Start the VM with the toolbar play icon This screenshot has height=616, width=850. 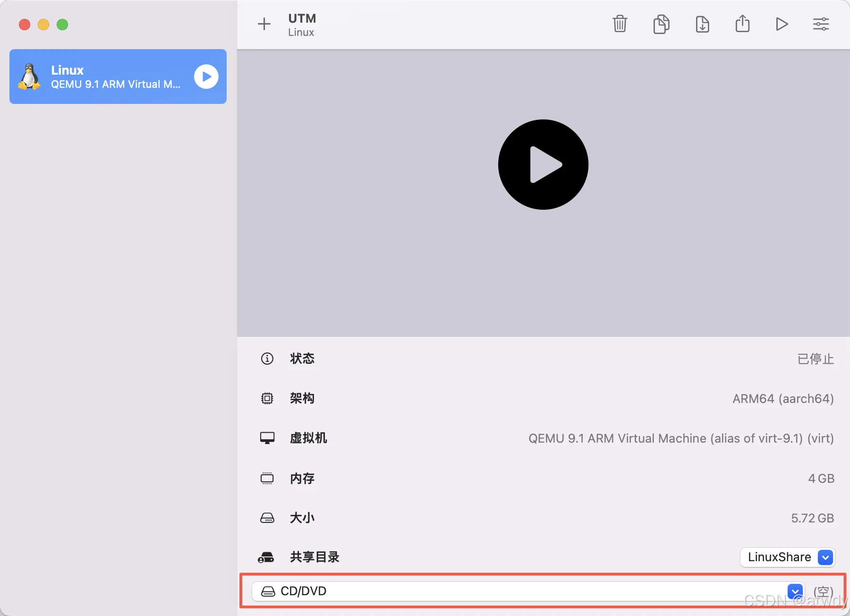click(782, 24)
